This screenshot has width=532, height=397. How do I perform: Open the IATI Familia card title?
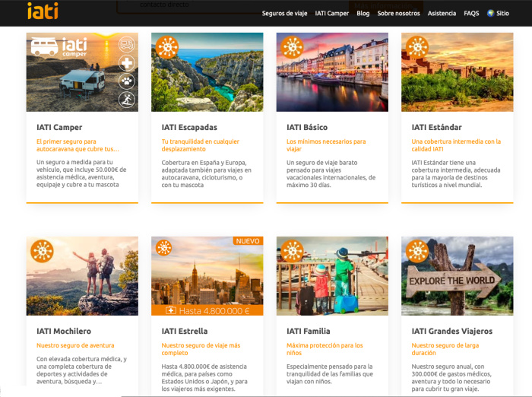[x=309, y=331]
